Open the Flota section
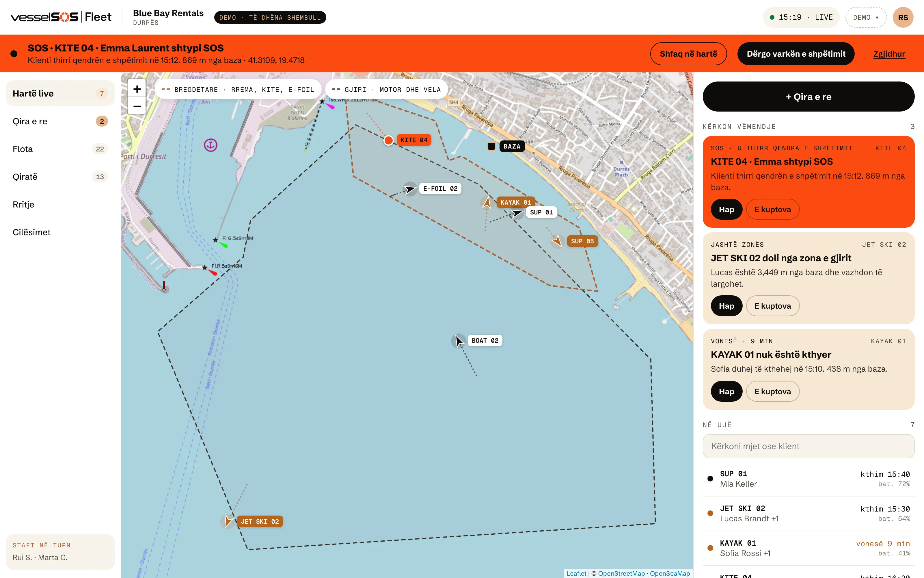Screen dimensions: 924x578 (60, 149)
